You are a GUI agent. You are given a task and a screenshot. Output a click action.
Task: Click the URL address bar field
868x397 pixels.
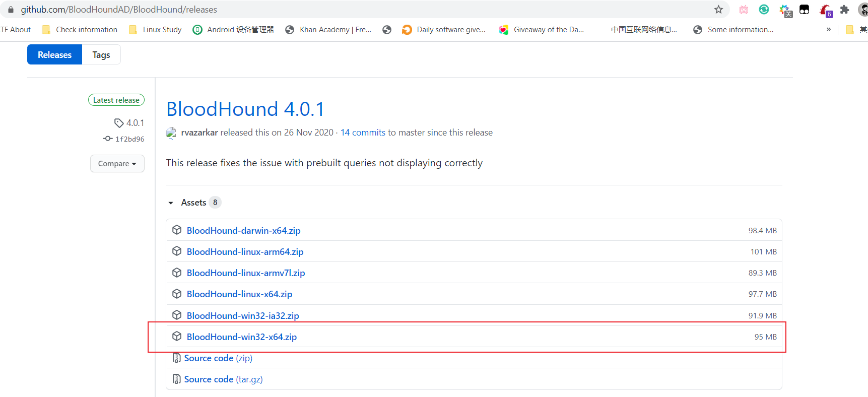[x=353, y=10]
